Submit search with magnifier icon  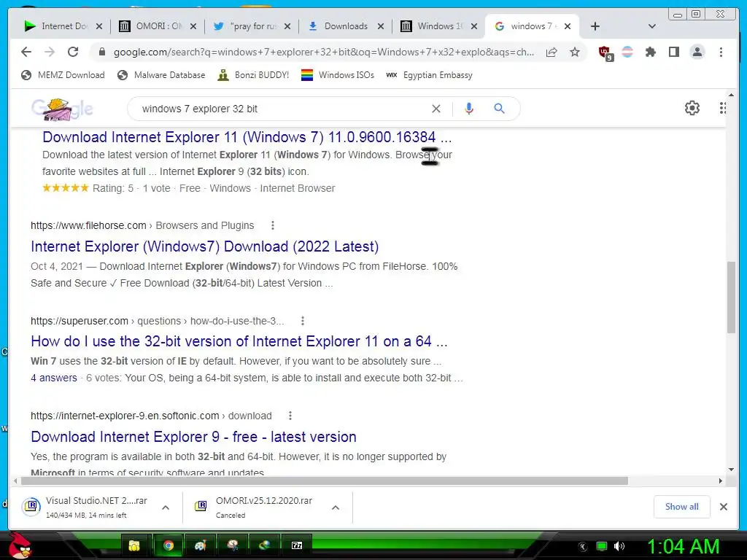coord(499,109)
